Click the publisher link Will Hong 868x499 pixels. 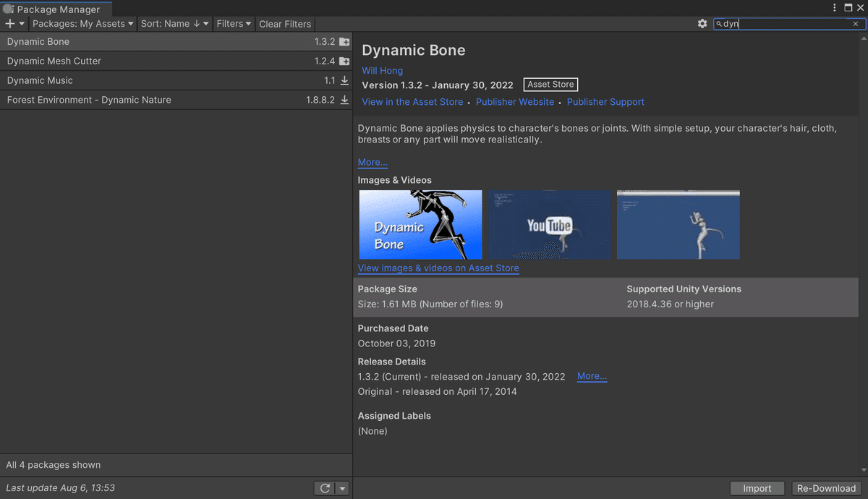[382, 70]
